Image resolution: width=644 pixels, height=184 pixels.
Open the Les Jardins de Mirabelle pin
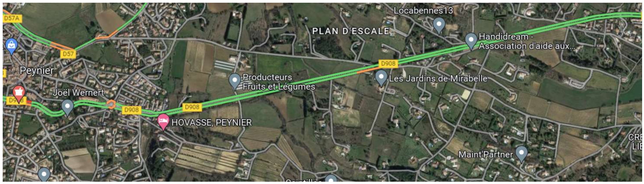pos(381,78)
